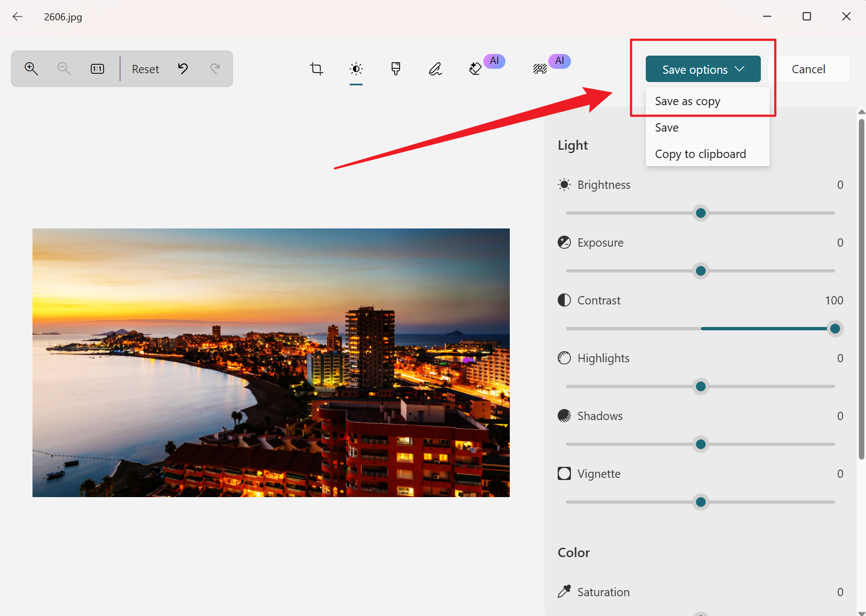This screenshot has height=616, width=866.
Task: Open the Markup pen tool
Action: [x=435, y=69]
